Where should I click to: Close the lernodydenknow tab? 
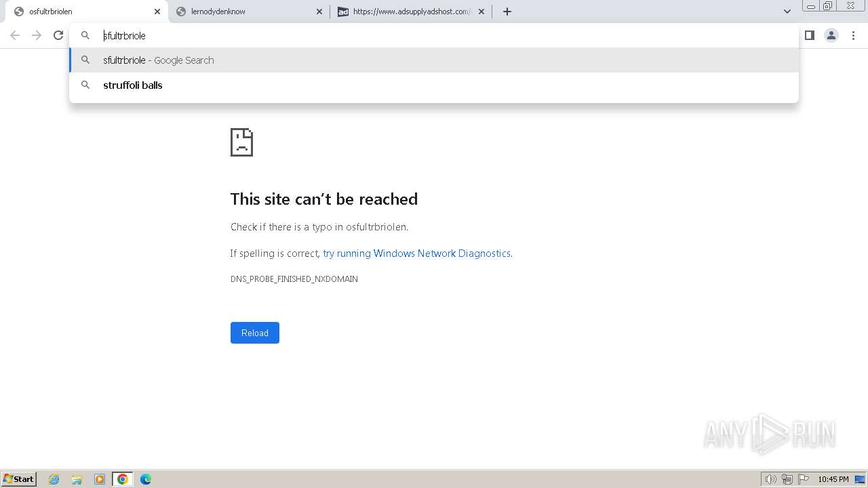319,12
